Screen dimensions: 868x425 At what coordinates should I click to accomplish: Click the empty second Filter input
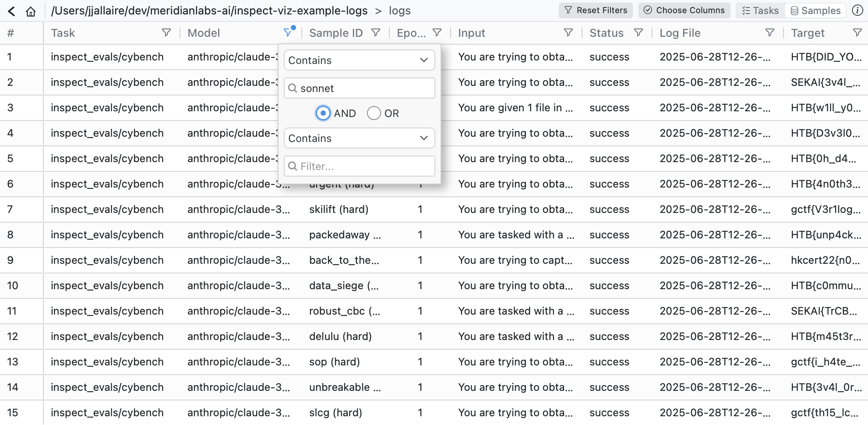(x=364, y=166)
